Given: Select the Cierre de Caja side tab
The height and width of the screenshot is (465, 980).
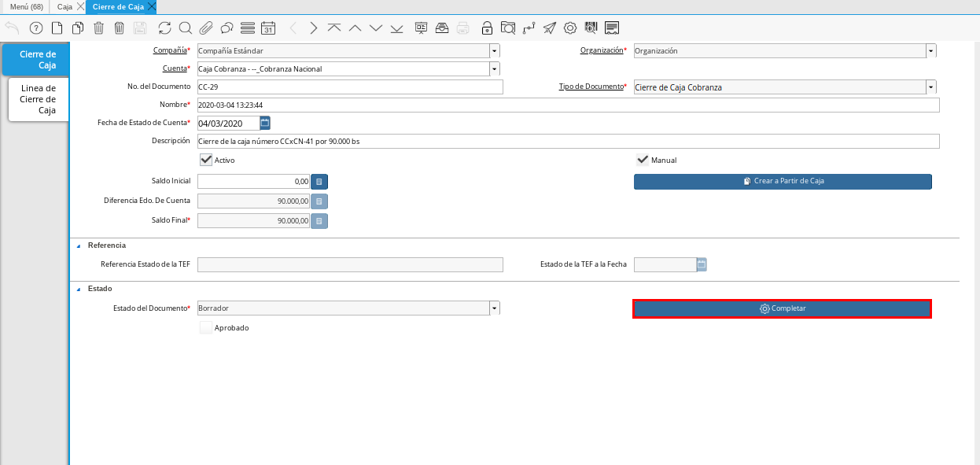Looking at the screenshot, I should (x=36, y=60).
